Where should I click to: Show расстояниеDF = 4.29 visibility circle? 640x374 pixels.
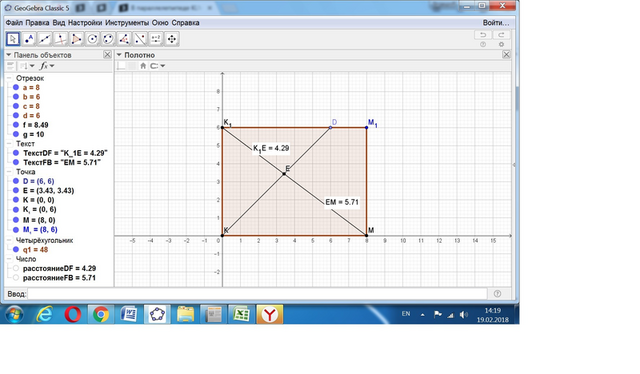coord(16,268)
